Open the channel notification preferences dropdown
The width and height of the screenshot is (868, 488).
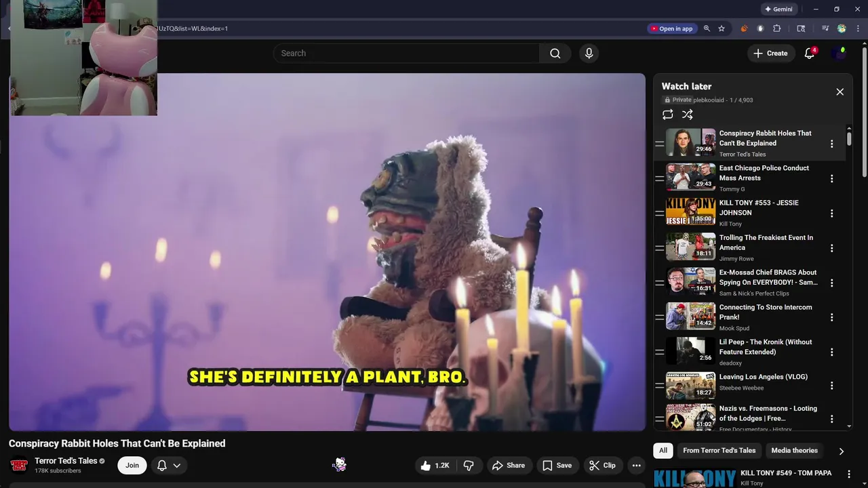click(x=169, y=466)
